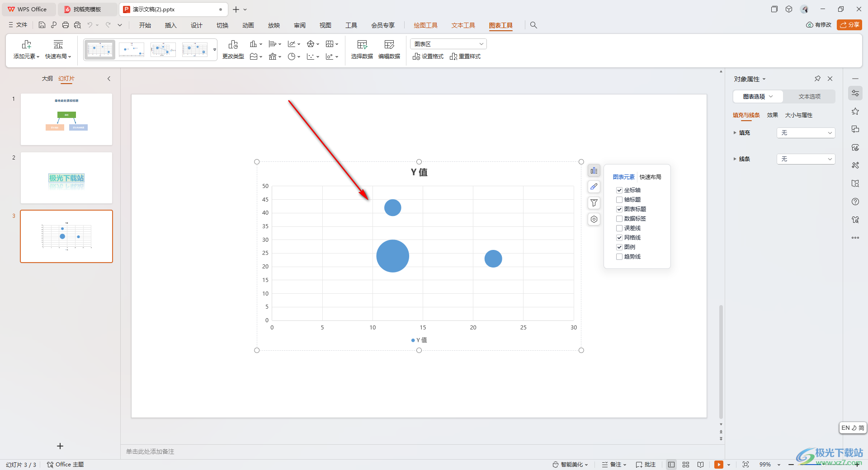Click the Share (分享) button
The image size is (868, 470).
[x=849, y=25]
